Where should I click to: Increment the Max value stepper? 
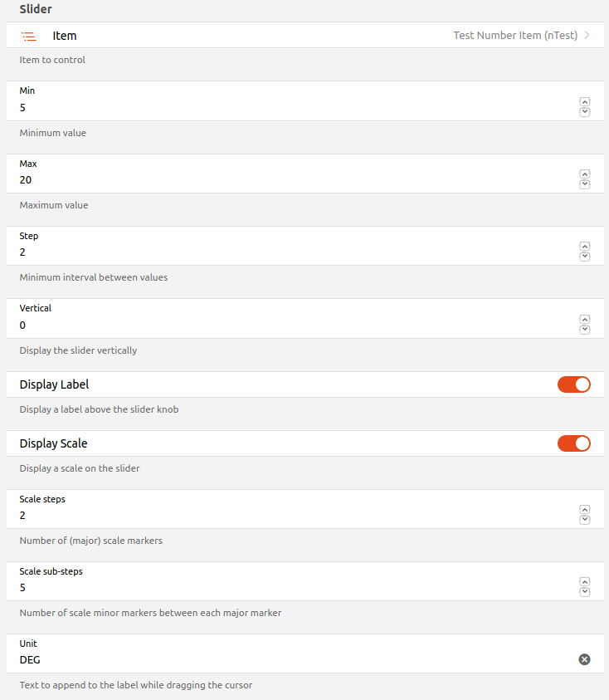[x=585, y=174]
